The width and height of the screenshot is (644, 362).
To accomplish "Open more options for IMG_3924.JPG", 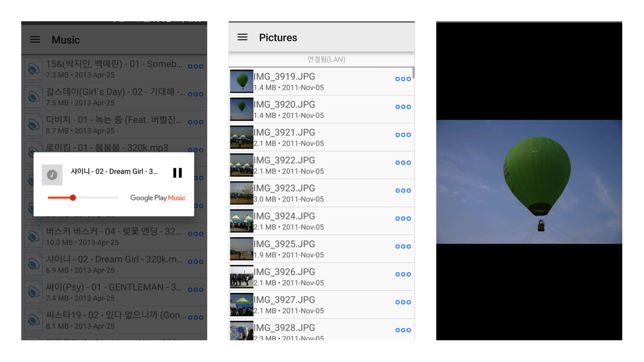I will click(403, 219).
